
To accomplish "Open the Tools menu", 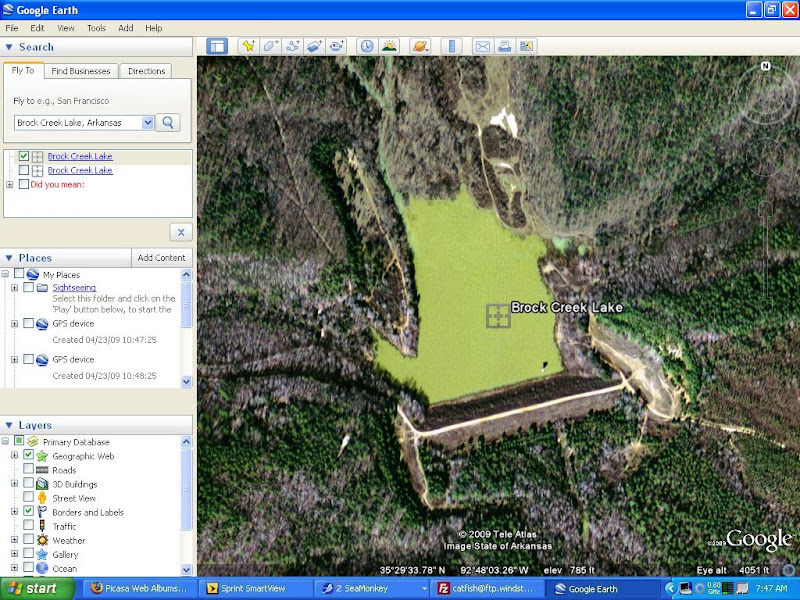I will click(96, 28).
